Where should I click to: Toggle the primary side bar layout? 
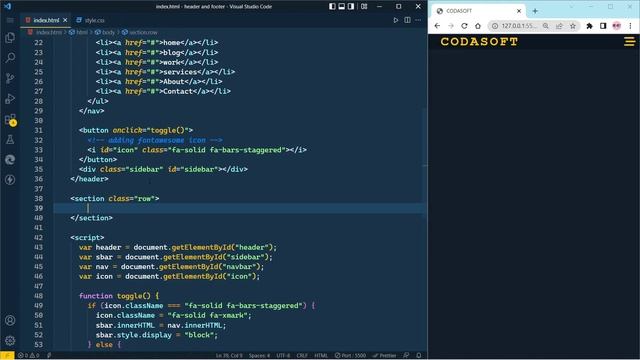coord(332,7)
